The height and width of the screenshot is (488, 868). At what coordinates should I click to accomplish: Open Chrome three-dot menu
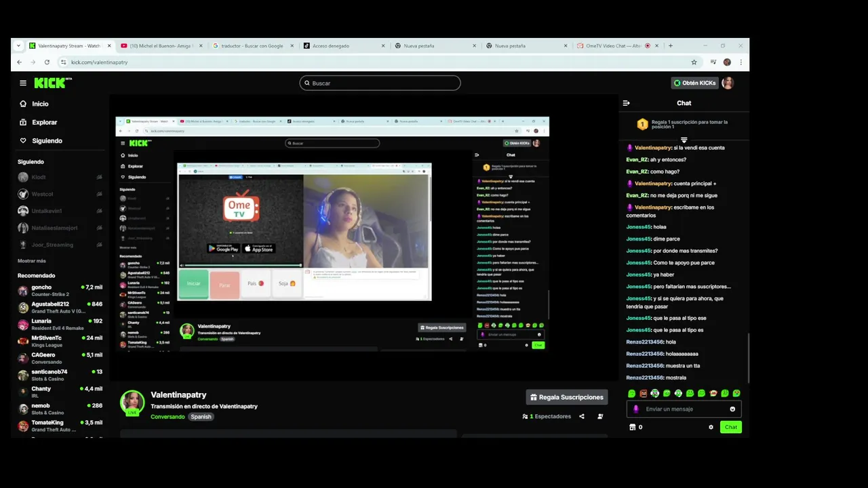(x=741, y=62)
